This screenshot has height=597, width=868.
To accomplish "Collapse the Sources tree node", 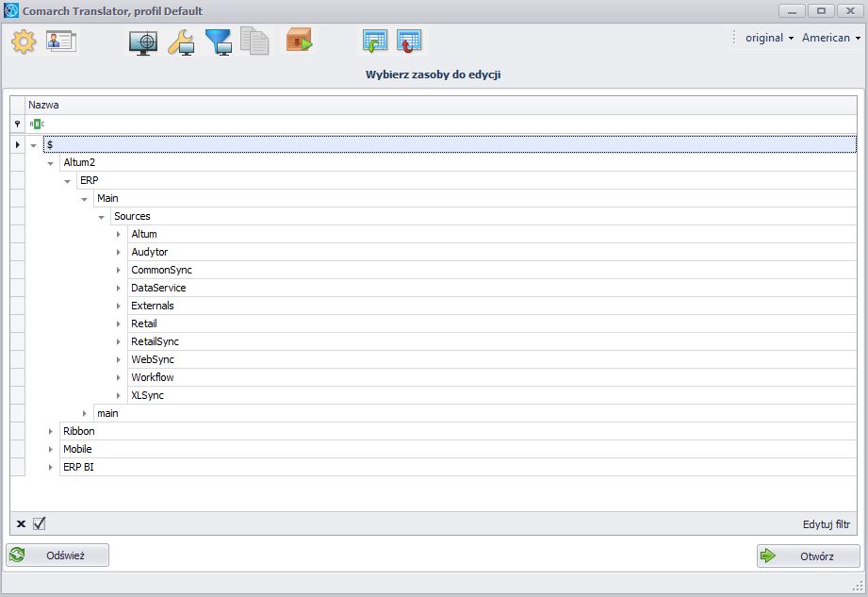I will click(x=101, y=217).
